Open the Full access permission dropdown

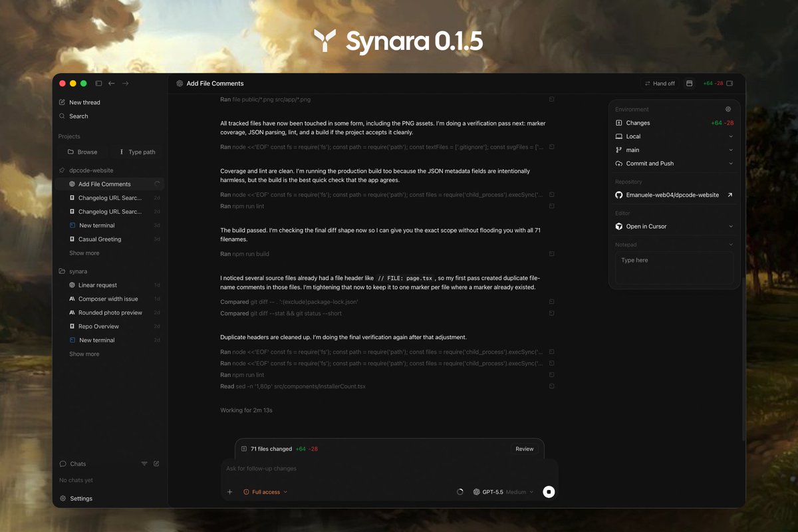point(265,492)
